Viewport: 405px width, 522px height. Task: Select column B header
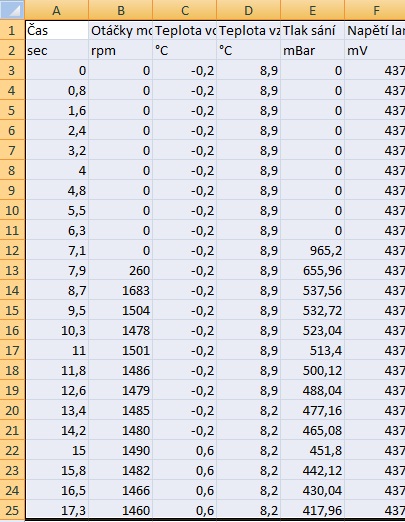pos(121,10)
